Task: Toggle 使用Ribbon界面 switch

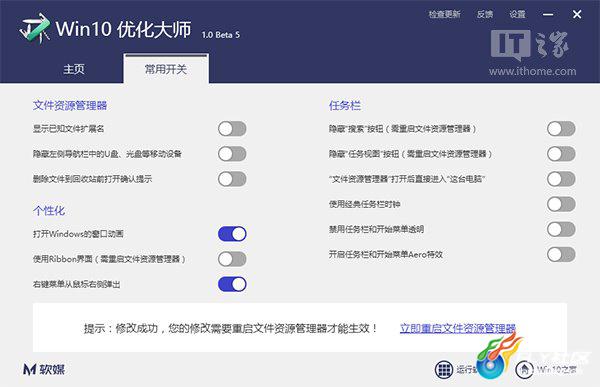Action: coord(232,259)
